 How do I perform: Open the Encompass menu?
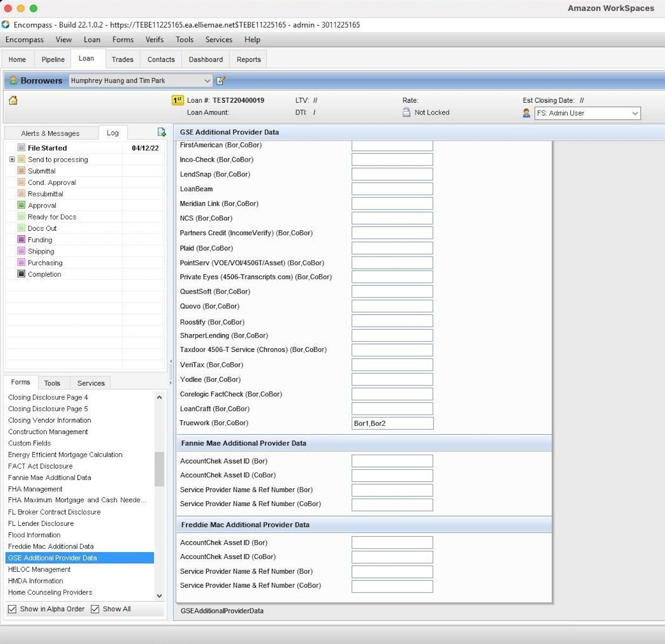pos(25,40)
